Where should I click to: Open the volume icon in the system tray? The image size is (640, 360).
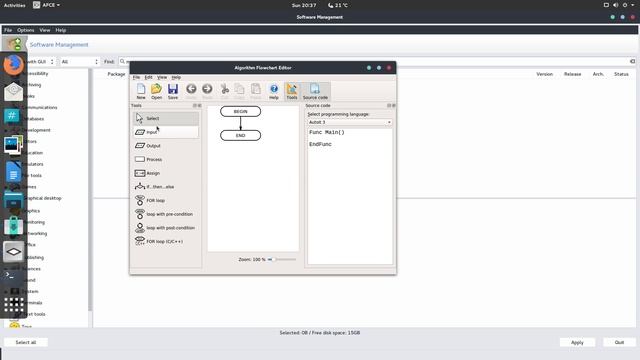click(615, 5)
